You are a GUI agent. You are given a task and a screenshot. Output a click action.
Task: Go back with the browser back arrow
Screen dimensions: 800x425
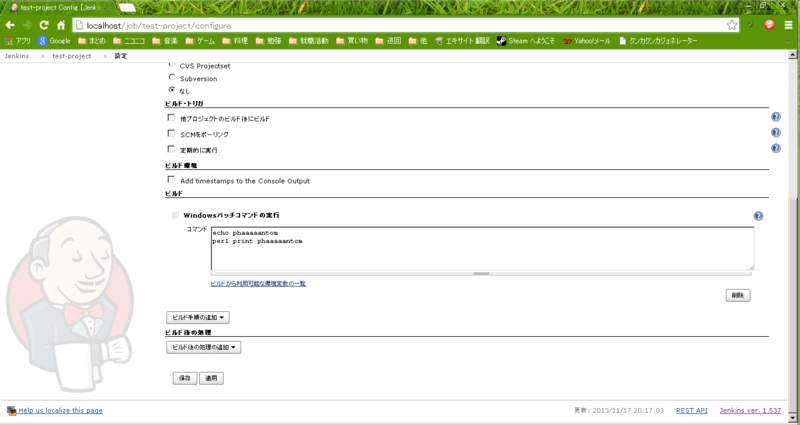10,25
